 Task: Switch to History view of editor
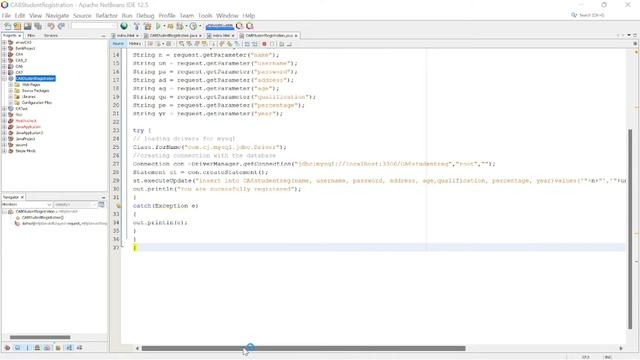pos(134,44)
